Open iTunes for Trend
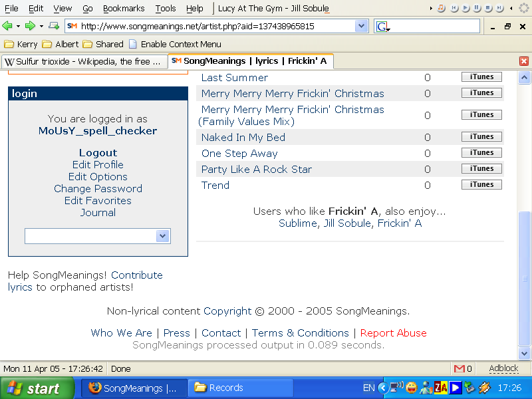 coord(481,185)
